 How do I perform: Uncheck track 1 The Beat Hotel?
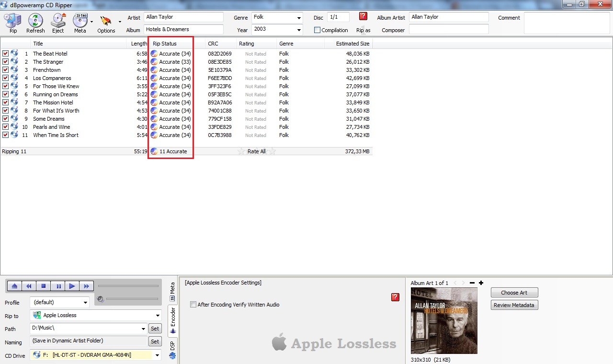6,54
